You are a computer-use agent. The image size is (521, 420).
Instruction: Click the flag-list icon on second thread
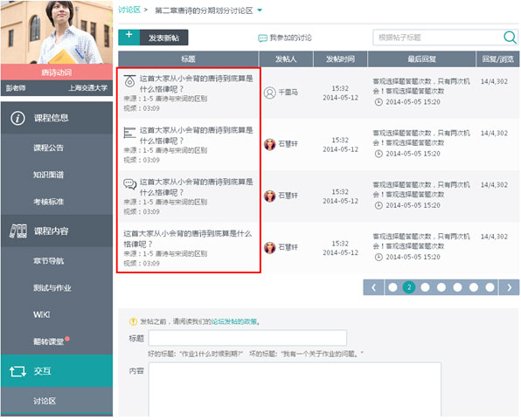point(129,133)
